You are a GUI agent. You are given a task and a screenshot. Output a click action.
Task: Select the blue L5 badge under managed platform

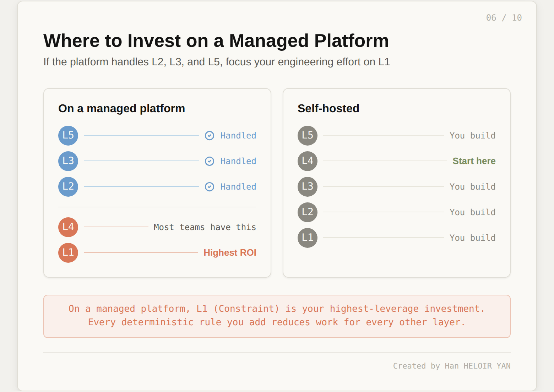tap(68, 135)
